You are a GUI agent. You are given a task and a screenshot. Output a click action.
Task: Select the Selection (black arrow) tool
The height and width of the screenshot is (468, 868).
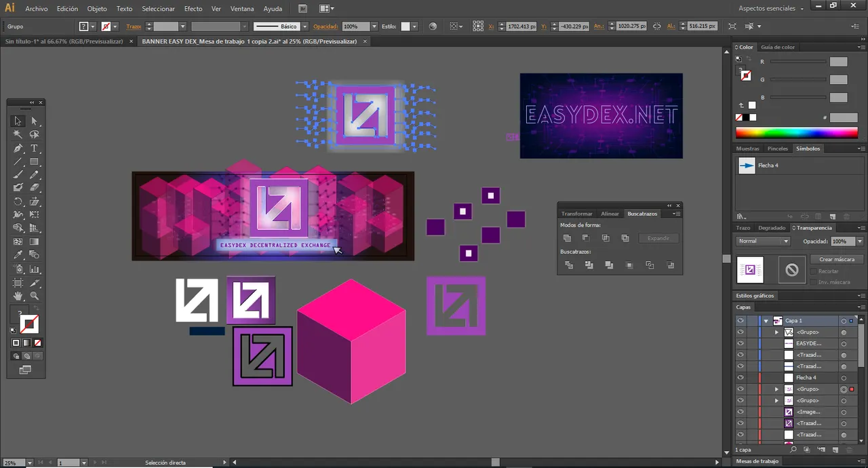18,121
